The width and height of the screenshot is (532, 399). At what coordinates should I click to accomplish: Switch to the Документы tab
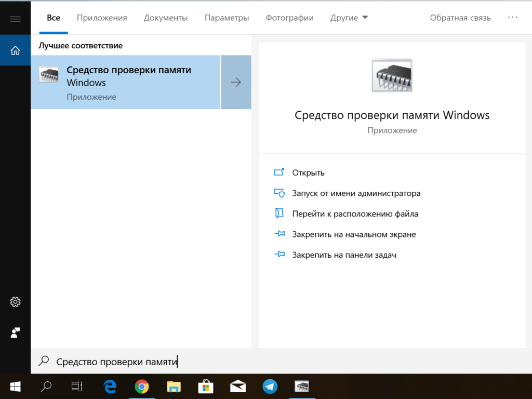click(166, 18)
